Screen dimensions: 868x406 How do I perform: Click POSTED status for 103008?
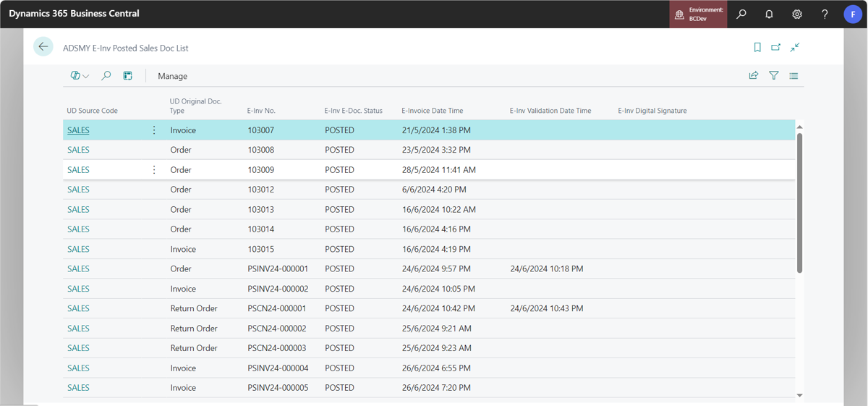click(339, 150)
